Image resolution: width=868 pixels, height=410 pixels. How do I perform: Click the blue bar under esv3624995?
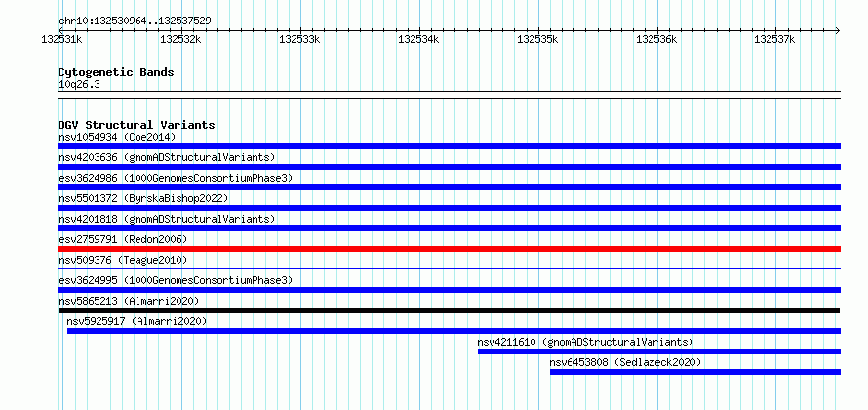coord(449,290)
